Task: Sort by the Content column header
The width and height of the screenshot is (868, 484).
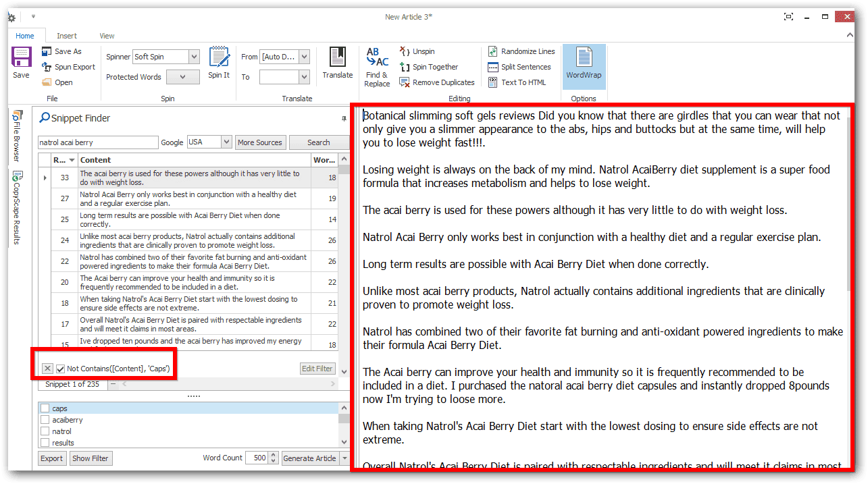Action: pos(195,160)
